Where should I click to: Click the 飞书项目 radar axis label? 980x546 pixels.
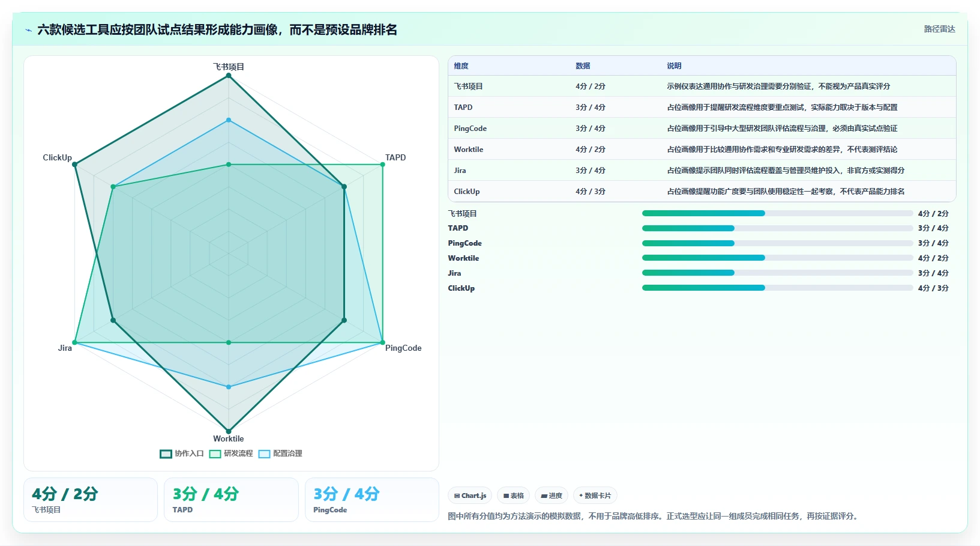point(229,67)
